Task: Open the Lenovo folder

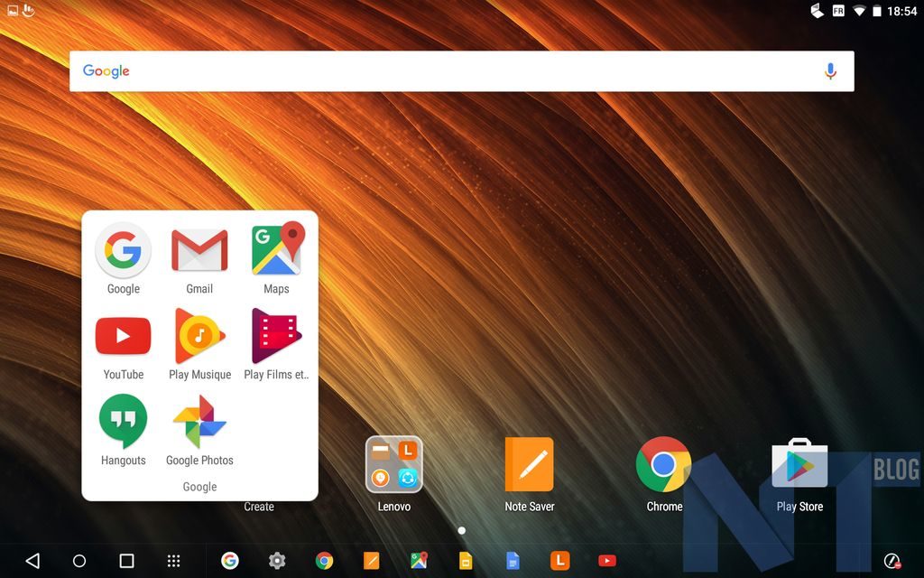Action: 393,465
